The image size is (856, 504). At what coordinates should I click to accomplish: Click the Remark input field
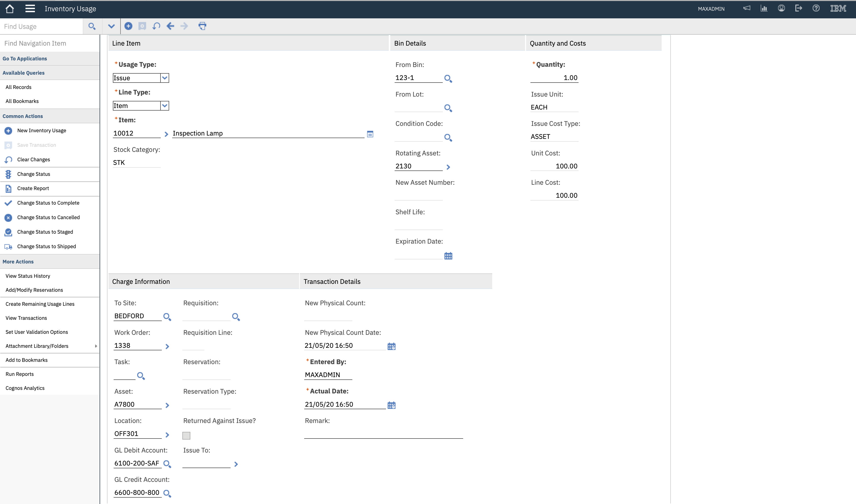[383, 434]
